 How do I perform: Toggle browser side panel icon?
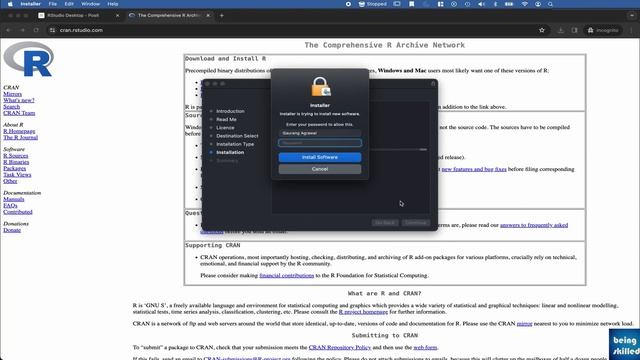(574, 30)
